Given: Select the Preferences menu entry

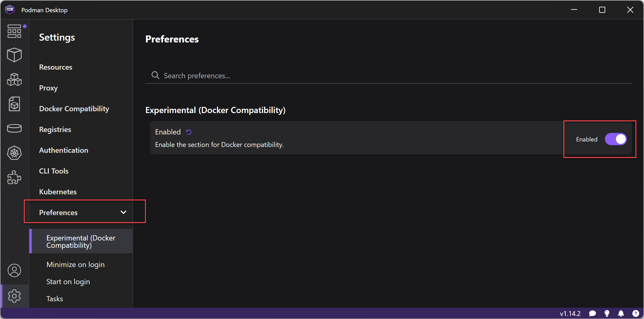Looking at the screenshot, I should coord(81,212).
